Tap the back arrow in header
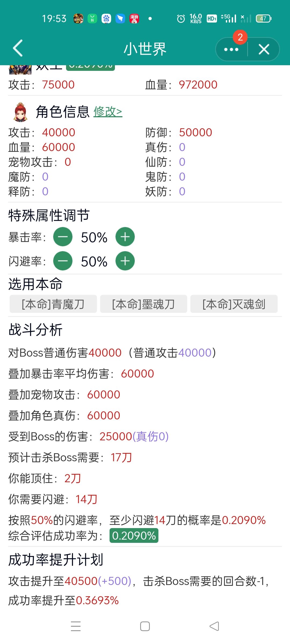The width and height of the screenshot is (290, 644). 18,49
